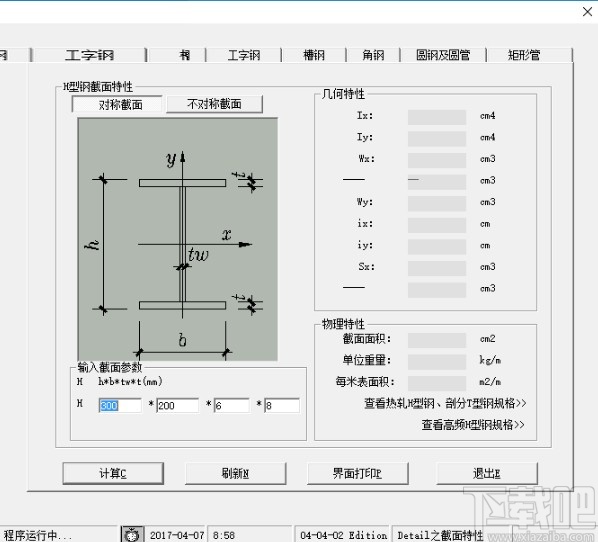Select the 对称截面 symmetric section toggle
The height and width of the screenshot is (542, 598).
pyautogui.click(x=117, y=104)
